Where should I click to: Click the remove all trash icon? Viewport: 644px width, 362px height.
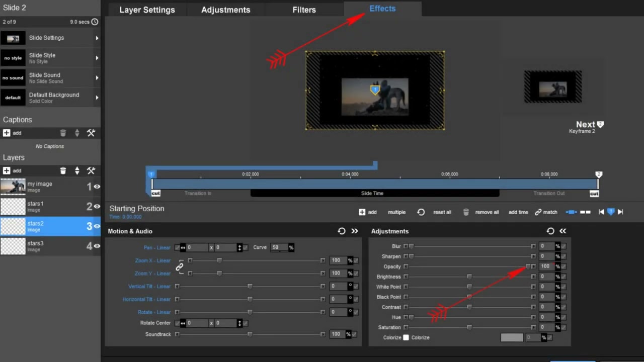click(466, 212)
